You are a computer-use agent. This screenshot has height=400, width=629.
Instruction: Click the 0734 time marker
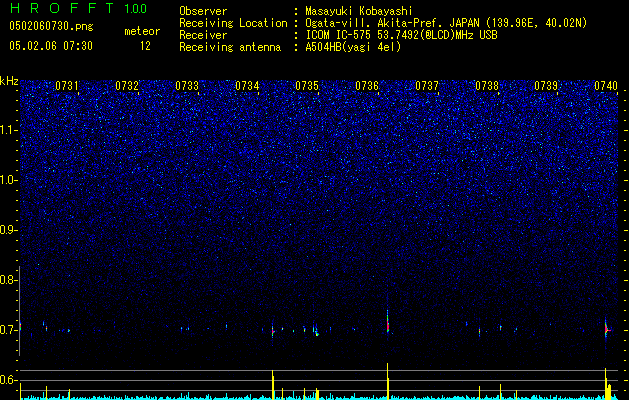pos(247,86)
